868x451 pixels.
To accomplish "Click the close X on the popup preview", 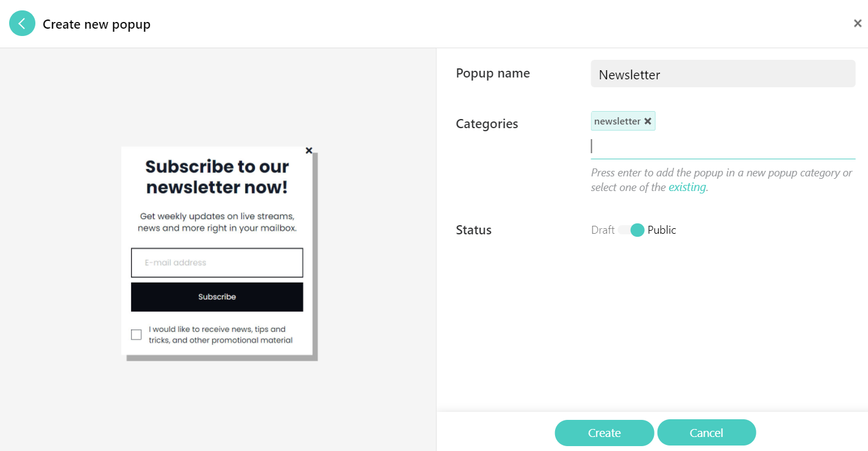I will point(309,150).
